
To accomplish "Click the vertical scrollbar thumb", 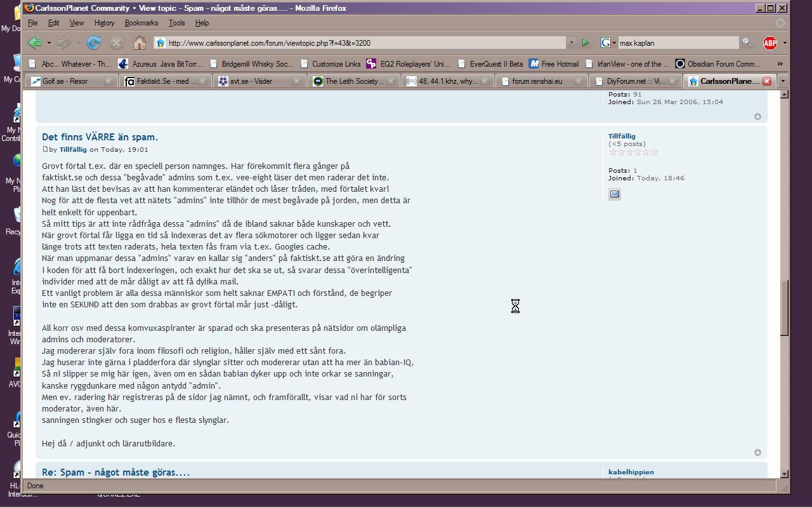I will tap(784, 308).
